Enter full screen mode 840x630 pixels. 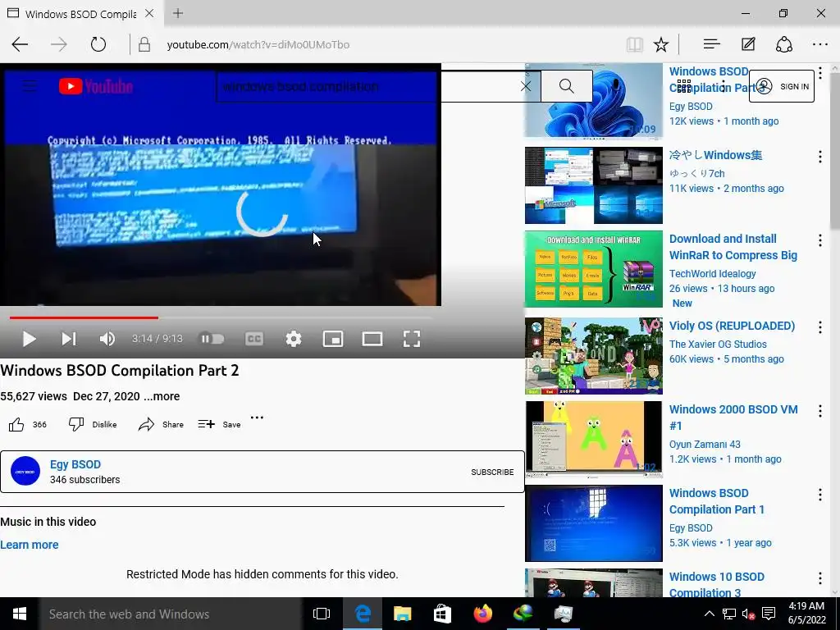click(412, 339)
